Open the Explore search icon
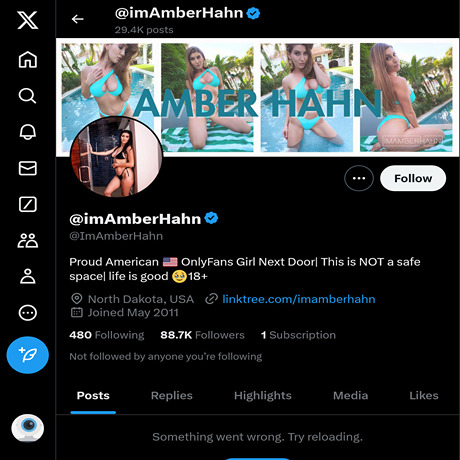The height and width of the screenshot is (460, 460). [27, 96]
